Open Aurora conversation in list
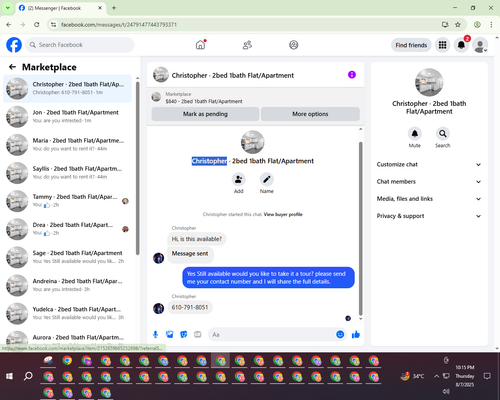This screenshot has width=500, height=400. 67,337
